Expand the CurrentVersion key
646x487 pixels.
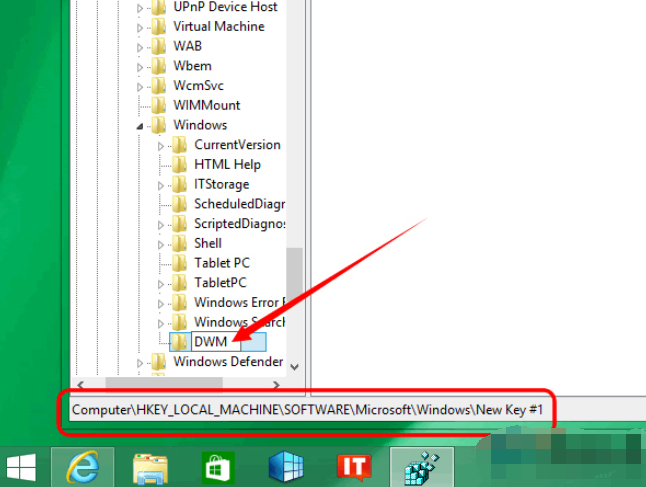tap(161, 146)
